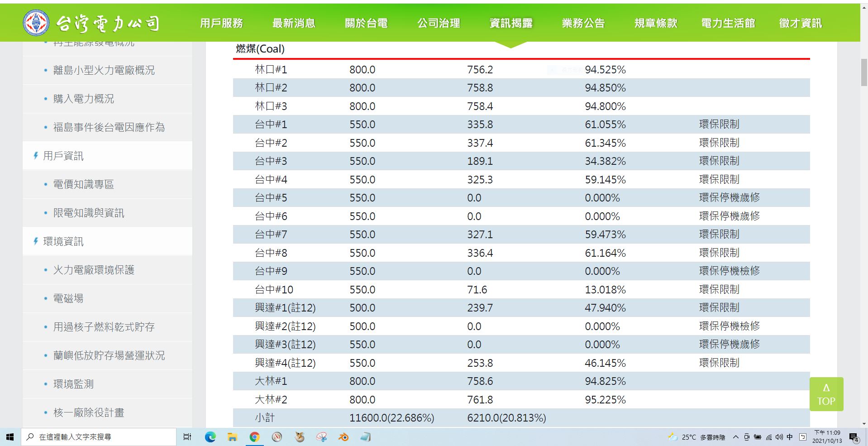Click the weather widget showing 25°C
The width and height of the screenshot is (868, 446).
(x=696, y=437)
